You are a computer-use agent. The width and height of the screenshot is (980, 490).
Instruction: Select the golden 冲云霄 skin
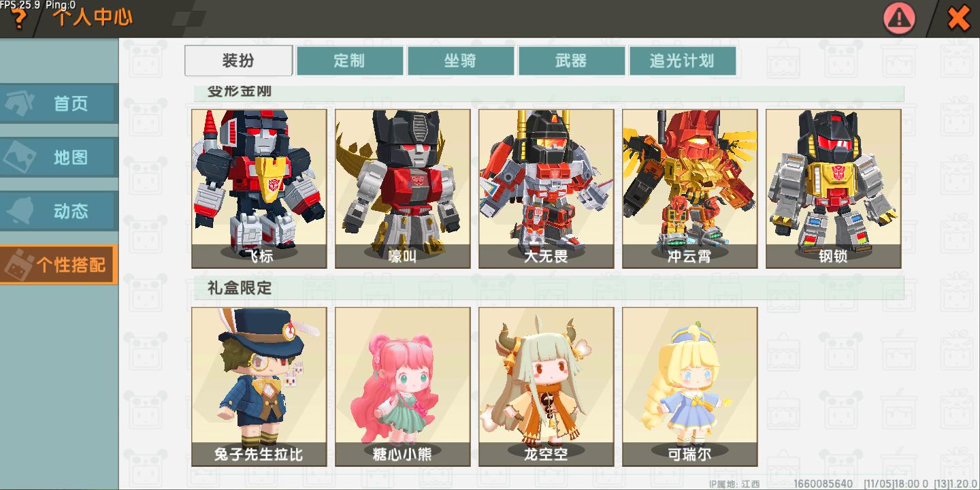690,189
